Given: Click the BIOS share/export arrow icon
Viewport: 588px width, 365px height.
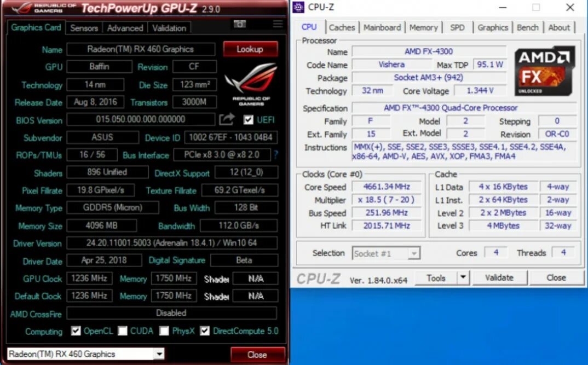Looking at the screenshot, I should pyautogui.click(x=227, y=119).
